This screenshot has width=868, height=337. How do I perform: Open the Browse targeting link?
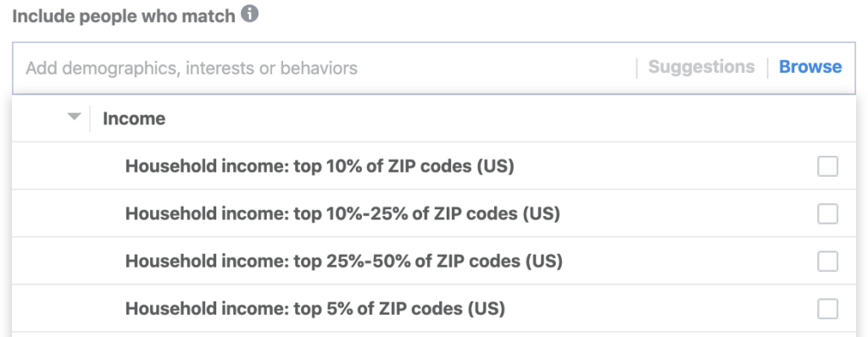pyautogui.click(x=810, y=67)
